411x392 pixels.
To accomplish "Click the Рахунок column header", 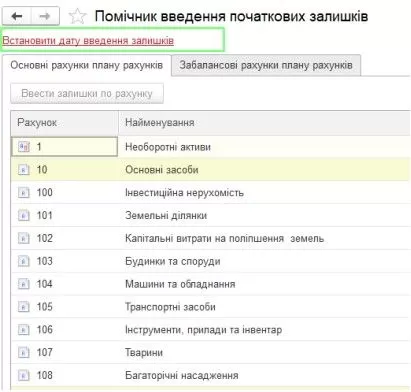I will click(65, 123).
